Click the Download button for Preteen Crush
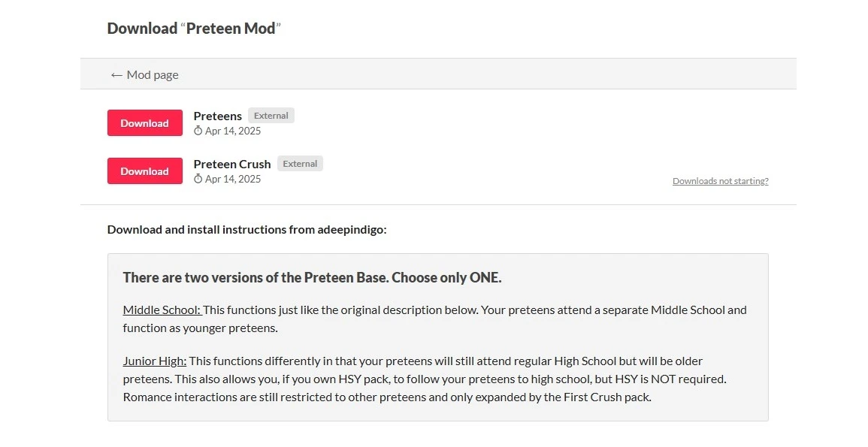The width and height of the screenshot is (868, 447). pos(144,171)
